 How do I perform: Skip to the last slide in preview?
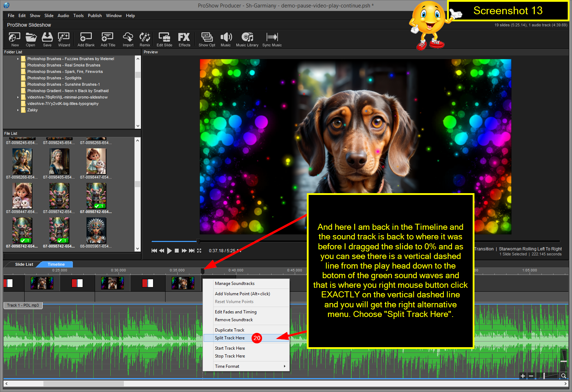click(191, 251)
